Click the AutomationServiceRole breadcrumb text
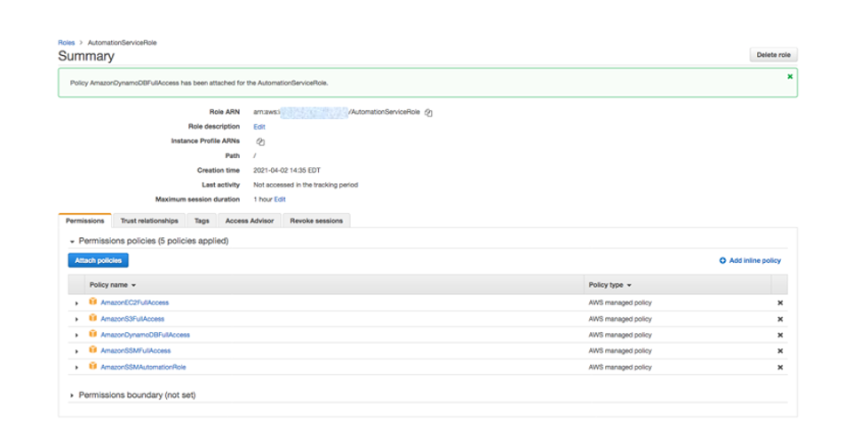Screen dimensions: 868x436 (x=123, y=43)
